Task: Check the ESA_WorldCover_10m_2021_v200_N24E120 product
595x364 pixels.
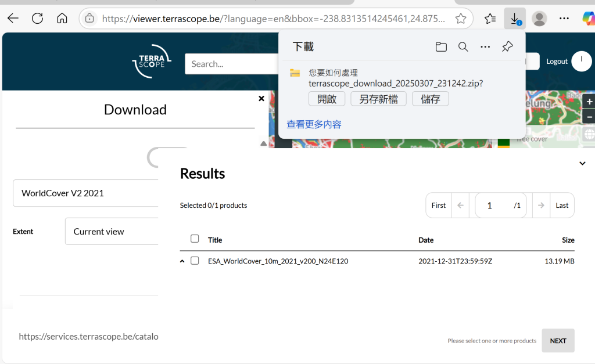Action: click(x=195, y=261)
